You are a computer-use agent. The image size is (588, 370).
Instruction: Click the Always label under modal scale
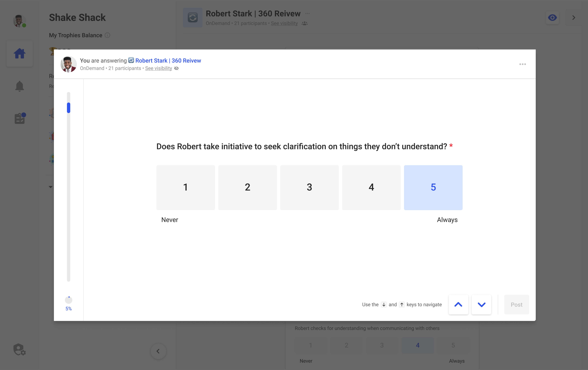point(447,220)
